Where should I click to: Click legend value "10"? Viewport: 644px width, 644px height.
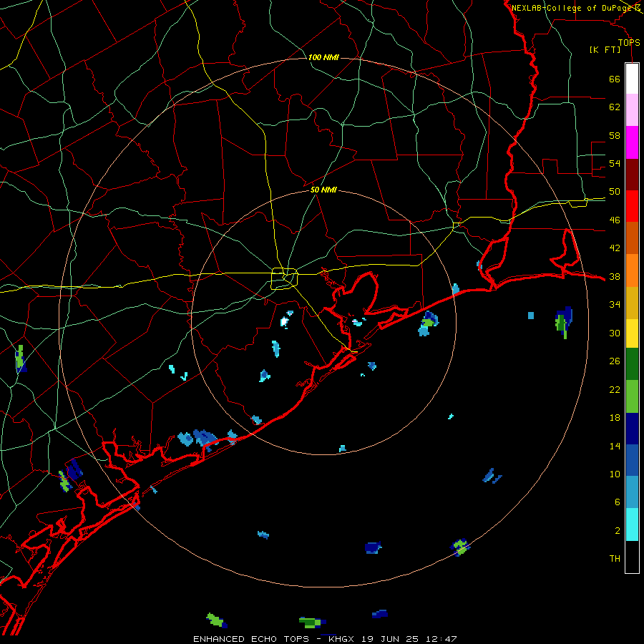pos(615,474)
